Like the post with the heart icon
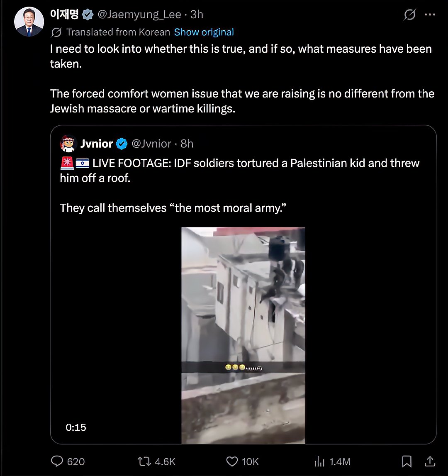This screenshot has width=448, height=476. (x=232, y=461)
